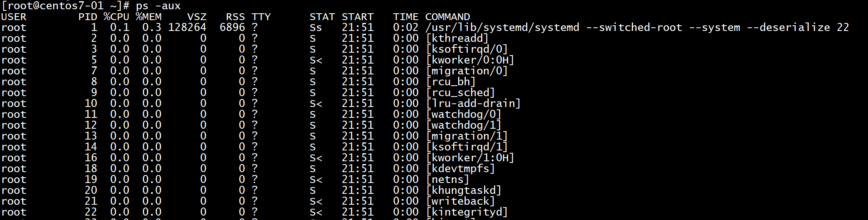Click the VSZ column header
The image size is (868, 220).
coord(197,17)
